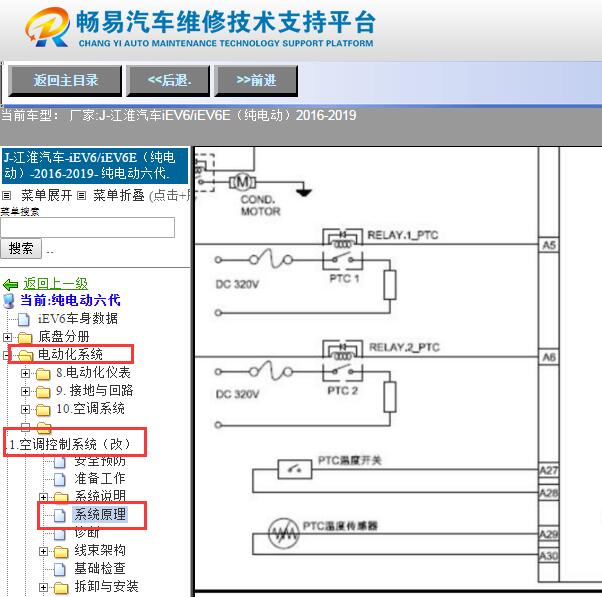Screen dimensions: 602x597
Task: Click the 线束架构 folder icon
Action: pyautogui.click(x=61, y=552)
